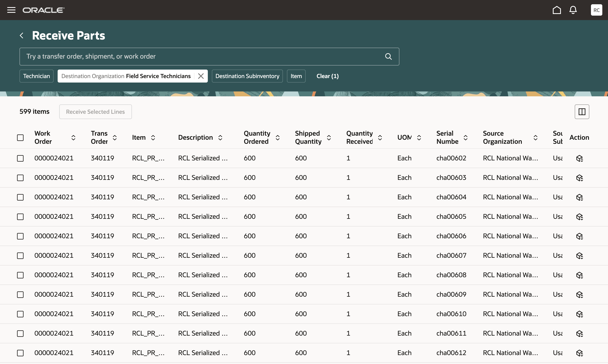Sort by the Source Organization column arrows
Screen dimensions: 608x364
[x=536, y=138]
